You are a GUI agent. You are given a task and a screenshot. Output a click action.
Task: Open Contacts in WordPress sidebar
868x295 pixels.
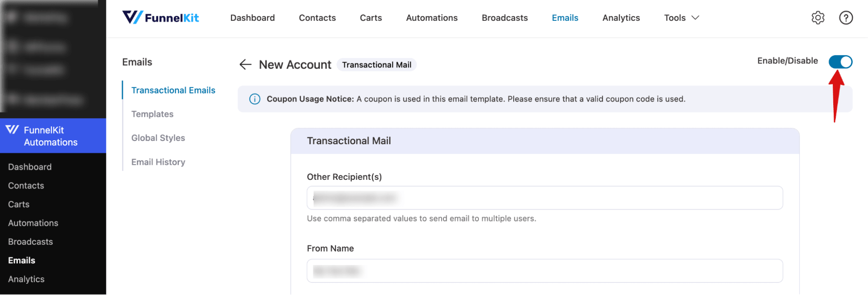(26, 186)
